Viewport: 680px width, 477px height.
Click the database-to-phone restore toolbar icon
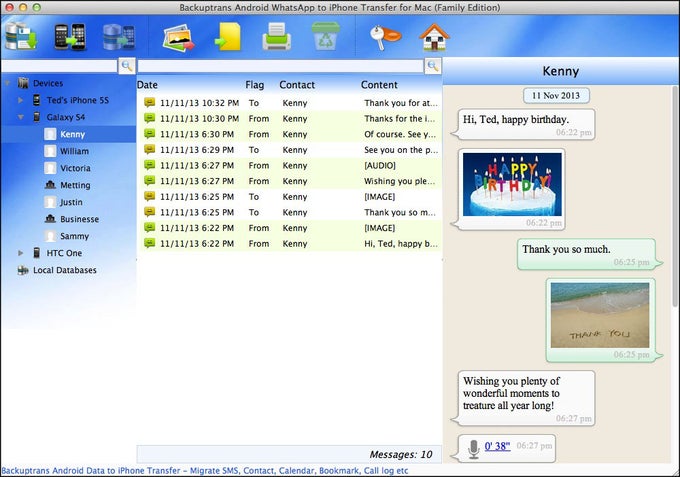click(x=119, y=37)
